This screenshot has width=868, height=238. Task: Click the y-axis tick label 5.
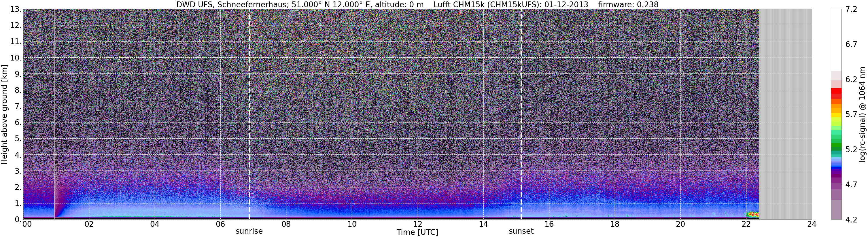click(18, 139)
